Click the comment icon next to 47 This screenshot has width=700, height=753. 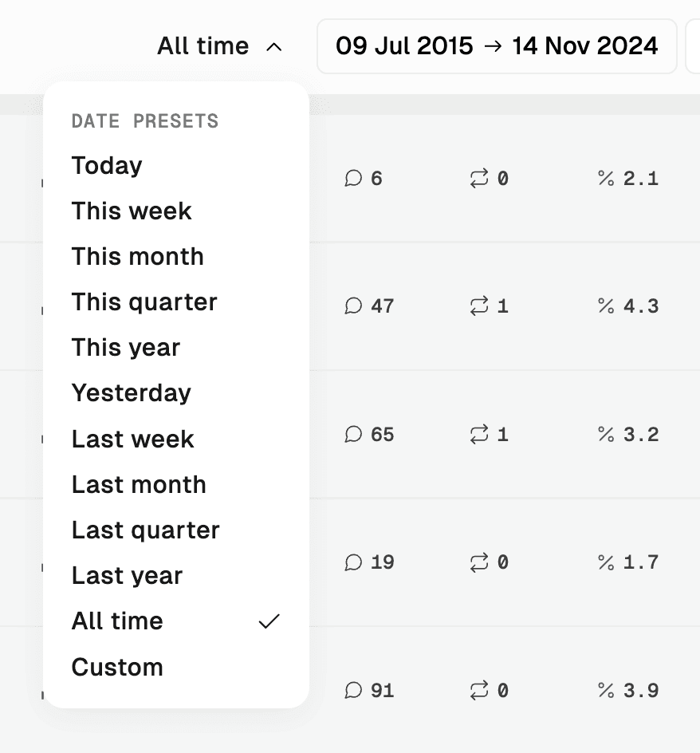click(353, 306)
